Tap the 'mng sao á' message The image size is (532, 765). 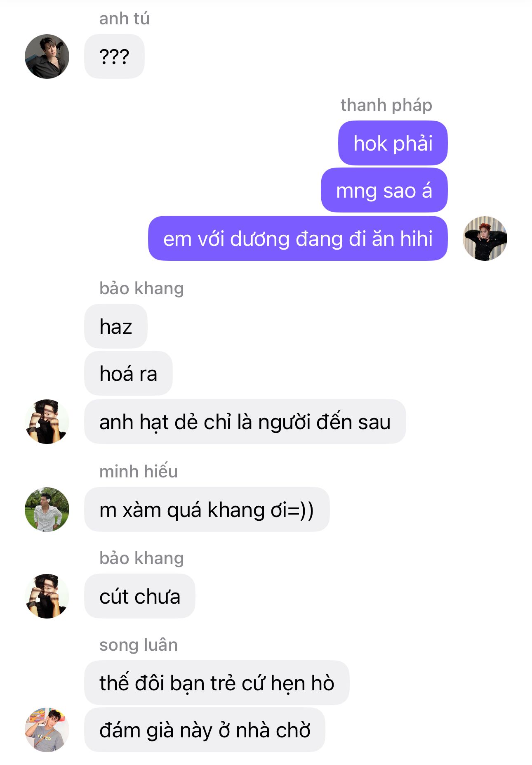pos(384,190)
